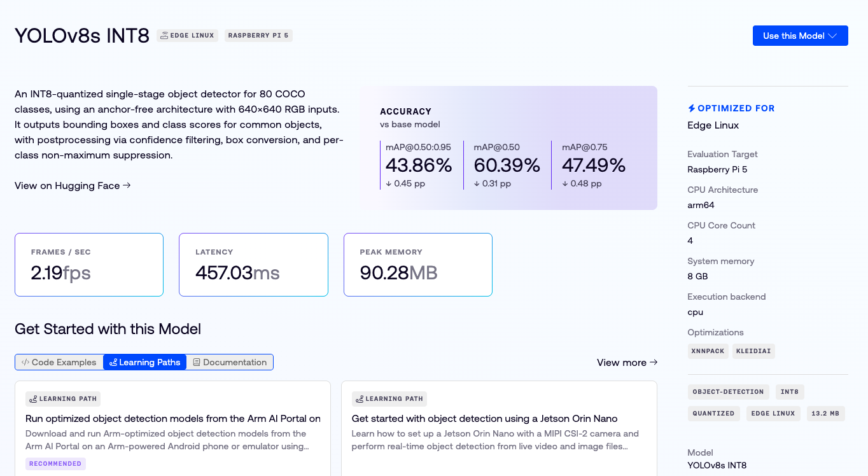Open the Arm AI Portal learning path card
868x476 pixels.
point(172,428)
